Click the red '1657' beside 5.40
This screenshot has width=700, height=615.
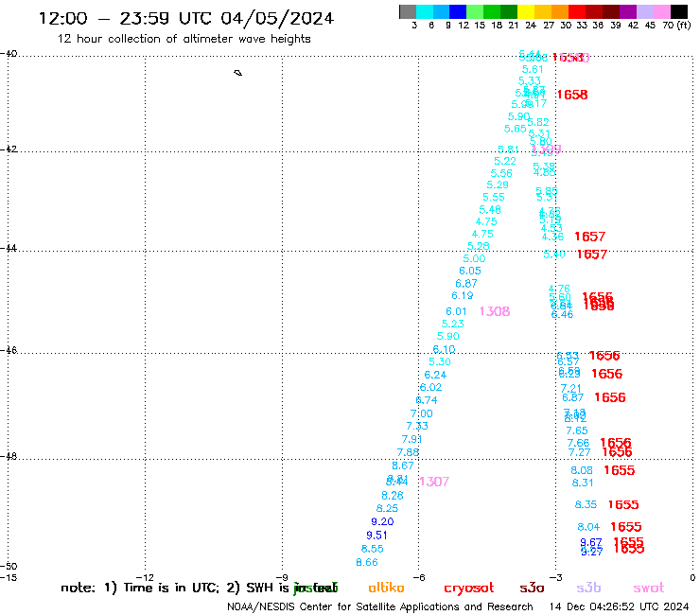click(592, 255)
